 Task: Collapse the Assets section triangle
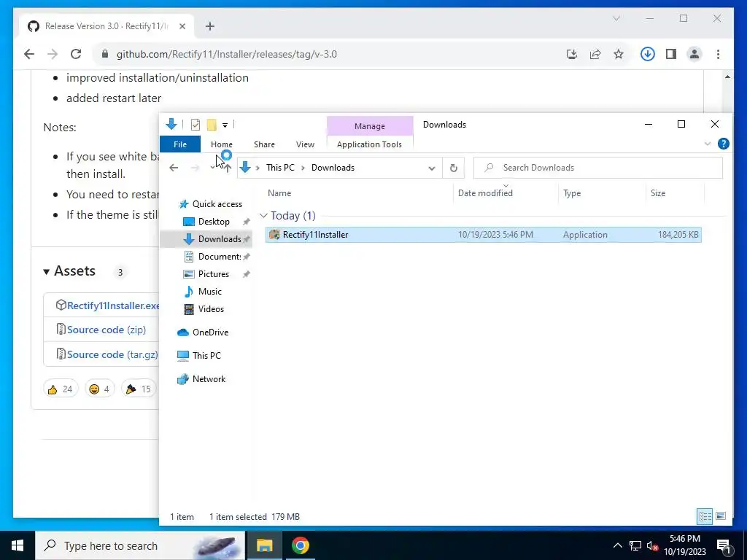click(46, 272)
